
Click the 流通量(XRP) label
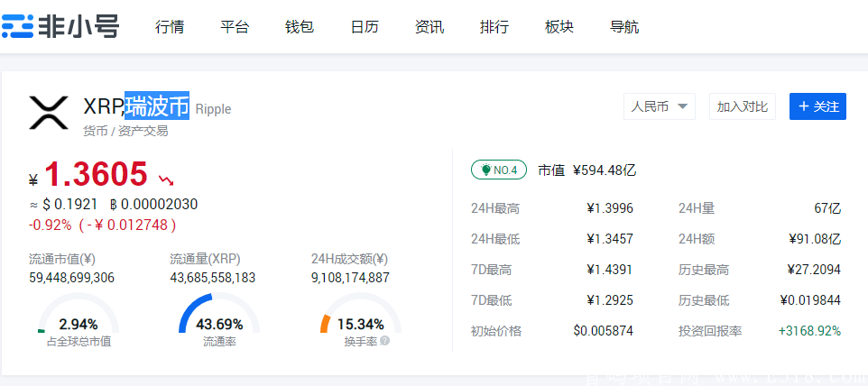[x=205, y=259]
